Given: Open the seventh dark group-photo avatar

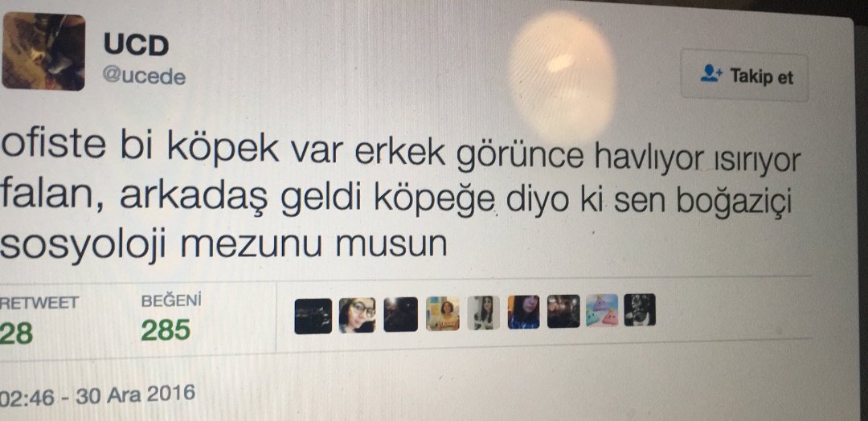Looking at the screenshot, I should click(563, 311).
